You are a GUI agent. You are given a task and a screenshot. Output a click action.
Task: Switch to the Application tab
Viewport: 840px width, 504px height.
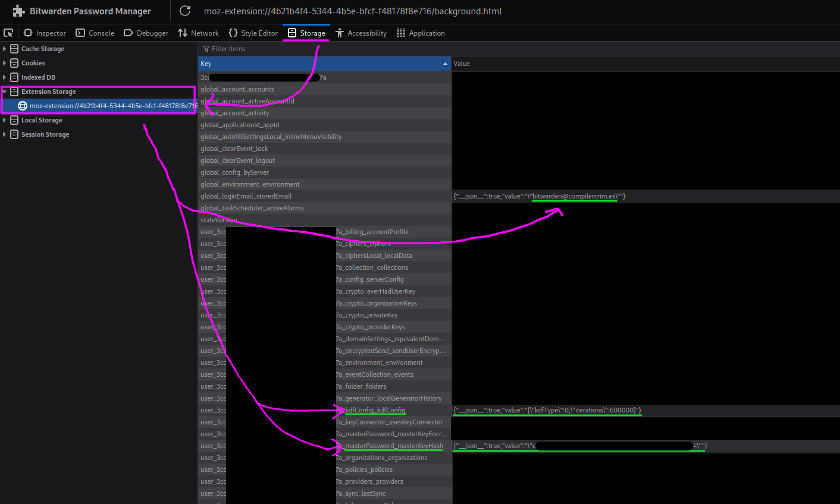point(421,33)
